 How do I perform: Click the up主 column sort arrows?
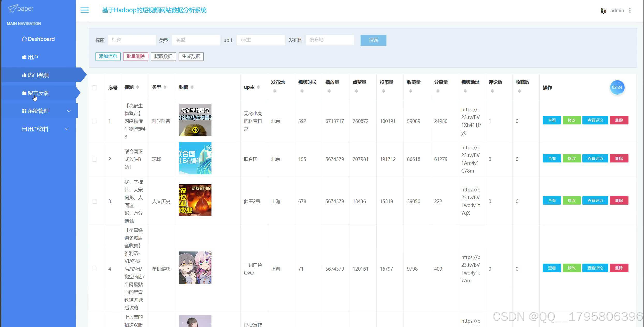pyautogui.click(x=258, y=87)
